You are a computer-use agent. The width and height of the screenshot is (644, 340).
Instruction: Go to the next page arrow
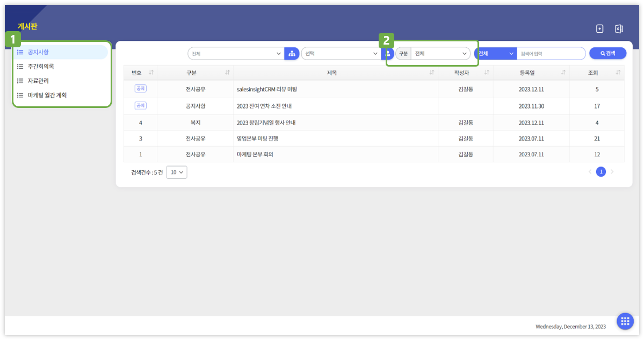[612, 172]
